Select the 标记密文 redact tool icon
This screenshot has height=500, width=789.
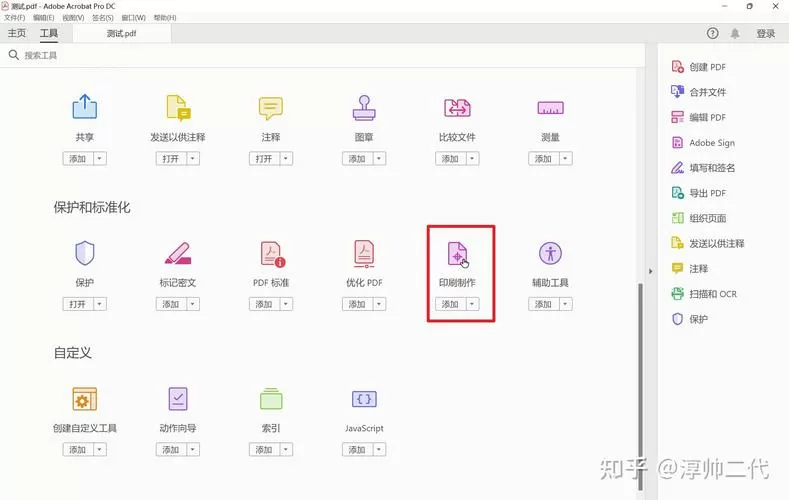[178, 253]
